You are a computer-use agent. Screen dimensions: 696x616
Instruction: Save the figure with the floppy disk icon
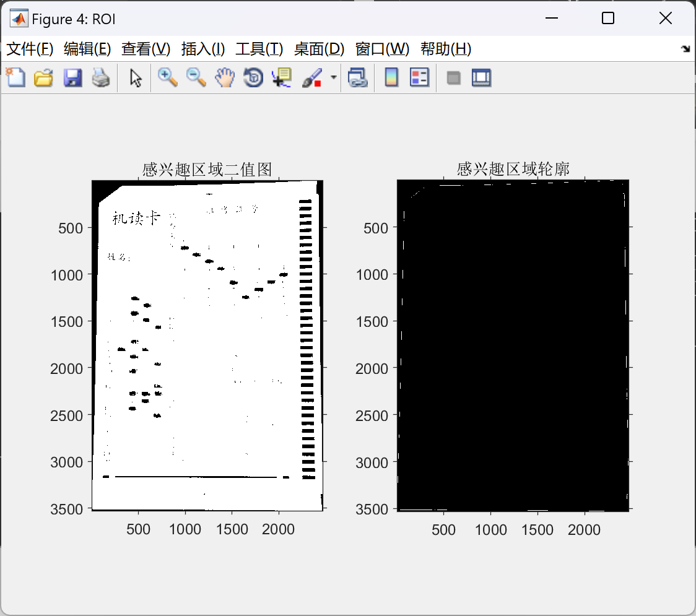pyautogui.click(x=72, y=77)
